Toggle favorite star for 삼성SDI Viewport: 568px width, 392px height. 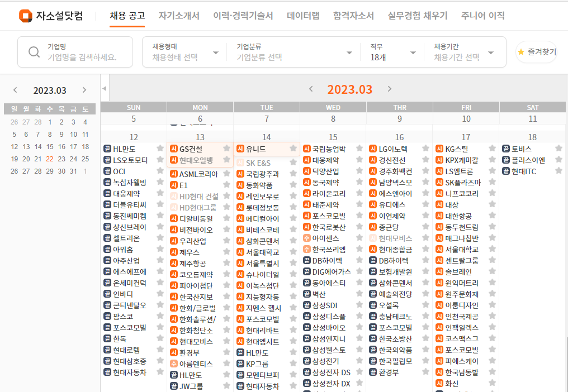click(x=359, y=305)
